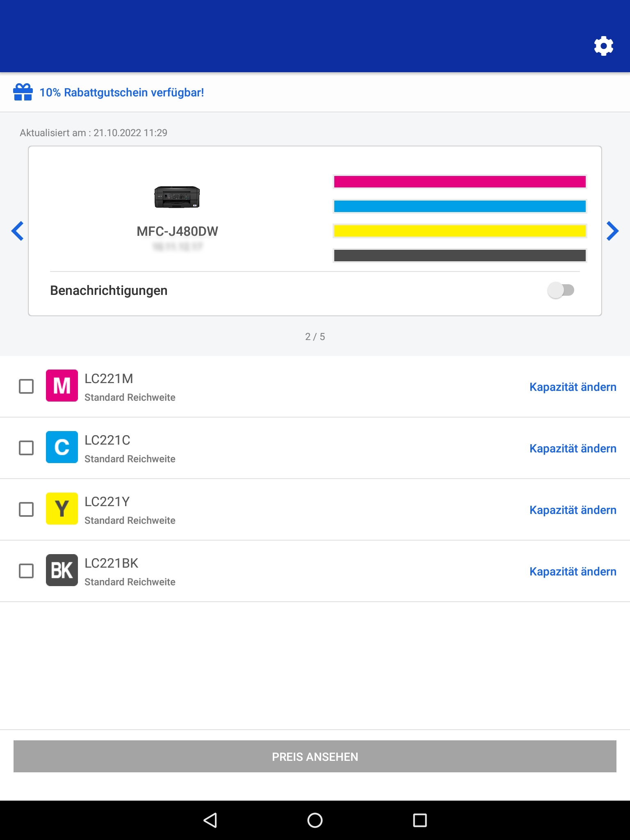Tap Standard Reichweite under LC221BK
Viewport: 630px width, 840px height.
click(130, 582)
